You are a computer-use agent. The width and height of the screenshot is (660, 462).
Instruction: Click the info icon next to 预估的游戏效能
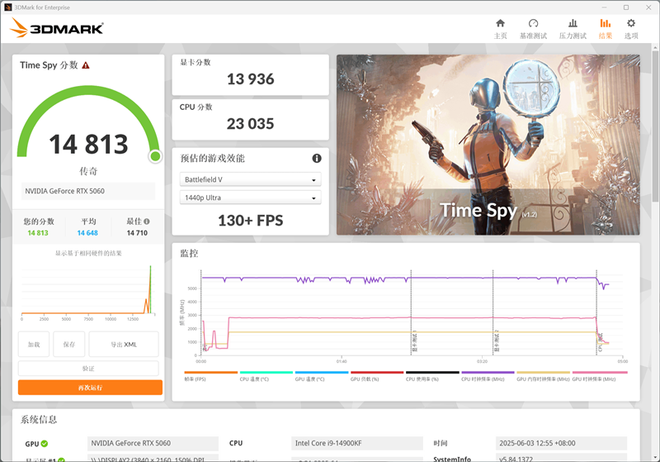[x=317, y=158]
